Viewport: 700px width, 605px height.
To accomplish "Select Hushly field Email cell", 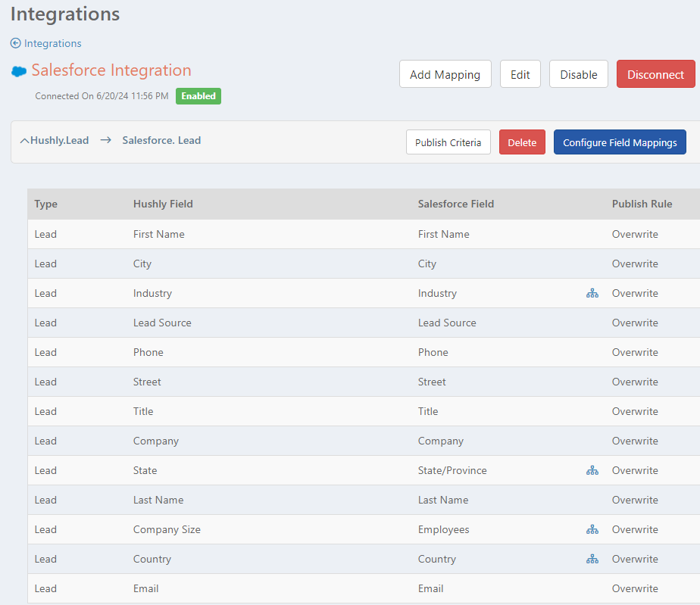I will pyautogui.click(x=146, y=588).
